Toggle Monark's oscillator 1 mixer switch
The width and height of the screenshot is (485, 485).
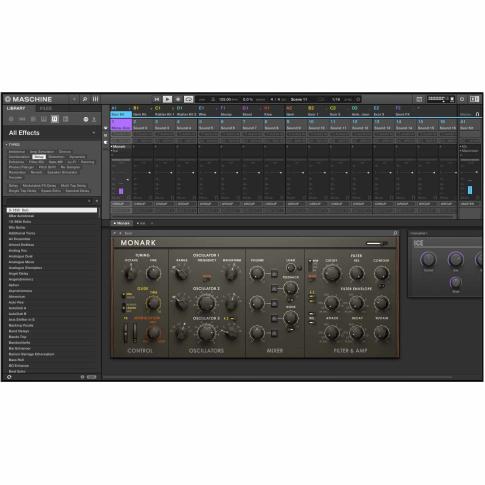tap(274, 274)
